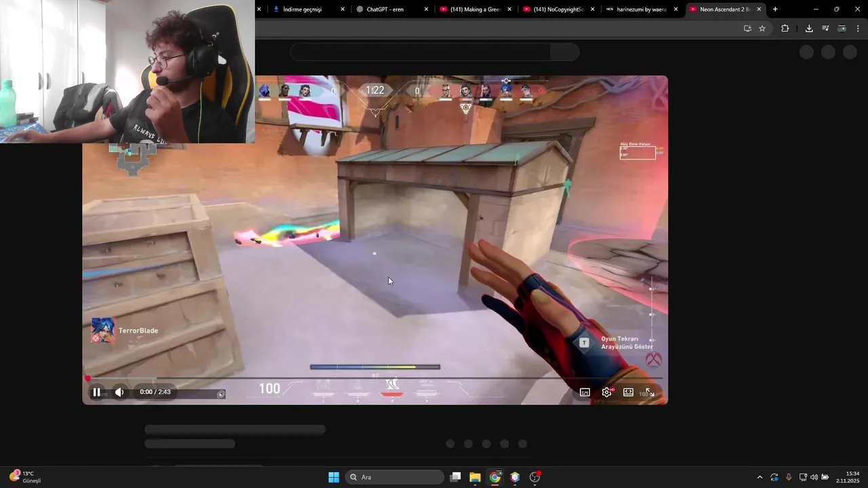
Task: Select the Neon Ascendant 2 tab
Action: pyautogui.click(x=724, y=9)
